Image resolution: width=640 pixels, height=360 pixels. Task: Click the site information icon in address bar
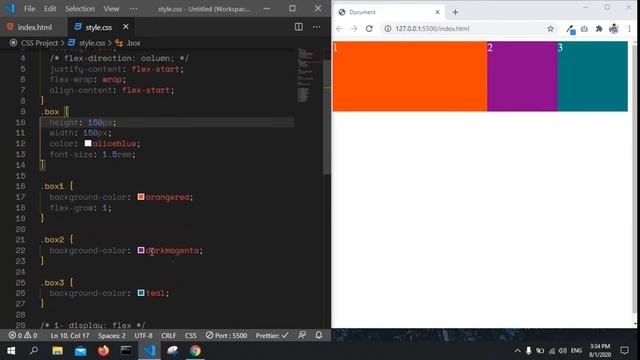click(388, 29)
